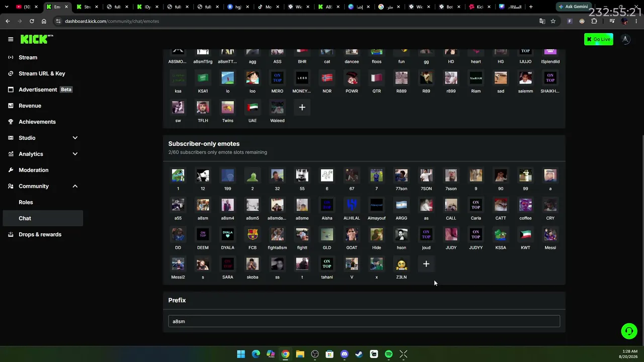Click the KICK logo
Screen dimensions: 644x362
point(36,39)
